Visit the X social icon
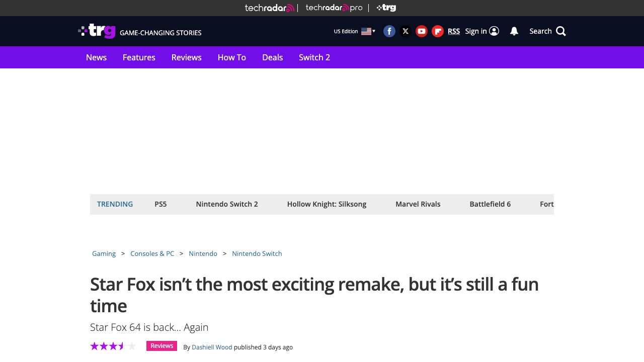The width and height of the screenshot is (644, 362). click(x=406, y=31)
